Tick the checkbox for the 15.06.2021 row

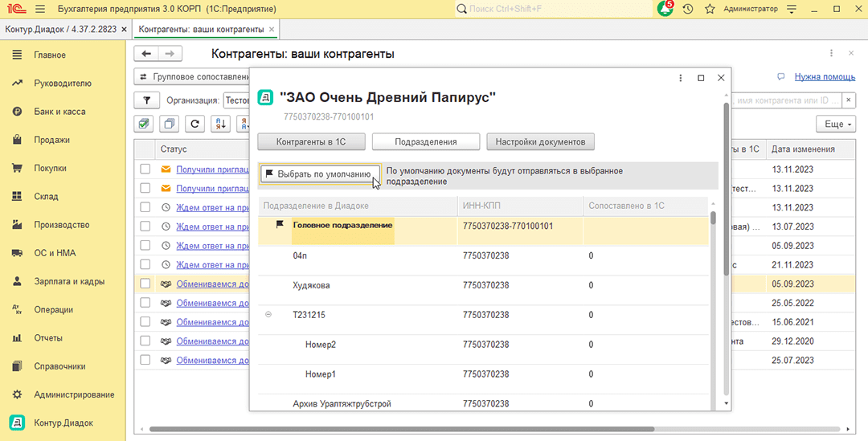point(145,321)
